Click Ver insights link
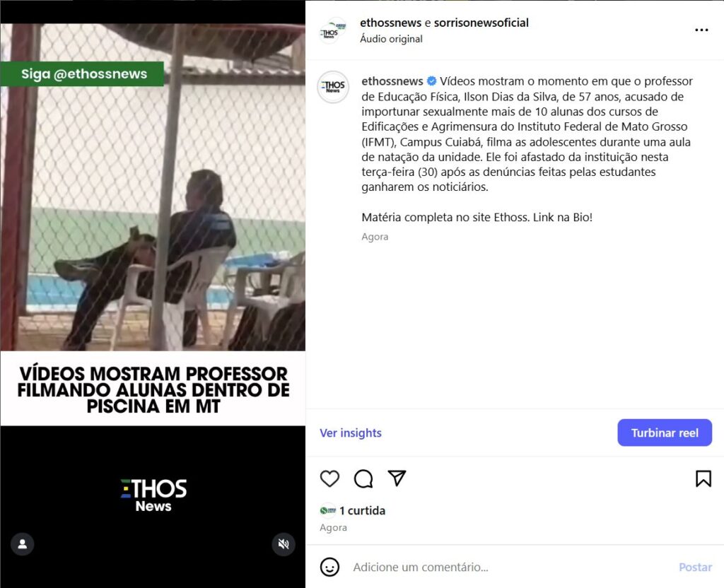This screenshot has height=588, width=724. (x=351, y=433)
